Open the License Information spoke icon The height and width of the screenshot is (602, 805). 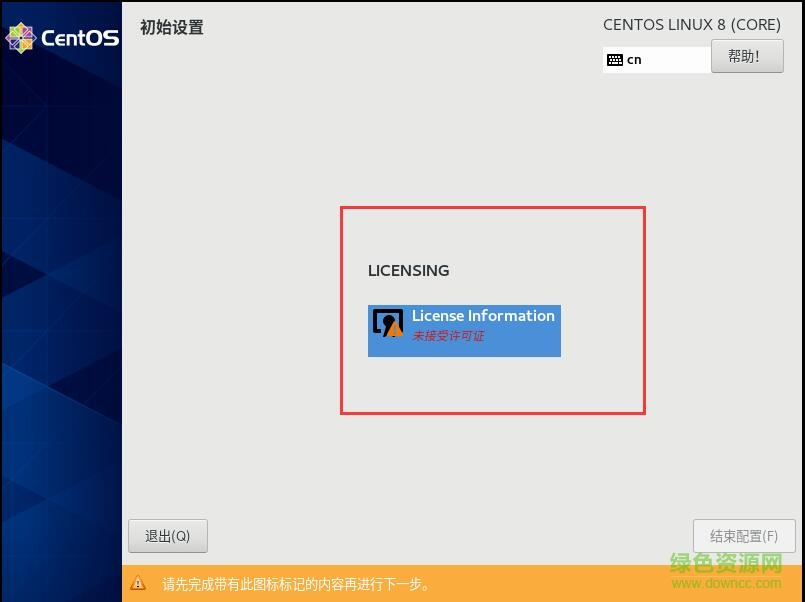[x=387, y=322]
